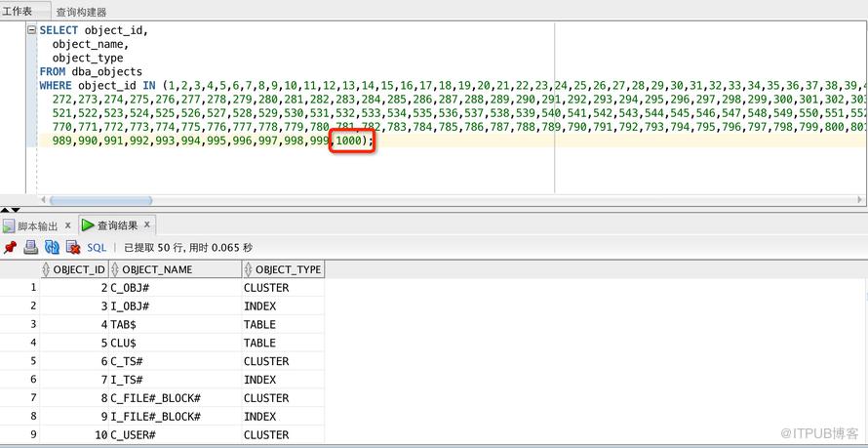
Task: Click the CLUSTER type cell for C_OBJ#
Action: click(x=283, y=288)
